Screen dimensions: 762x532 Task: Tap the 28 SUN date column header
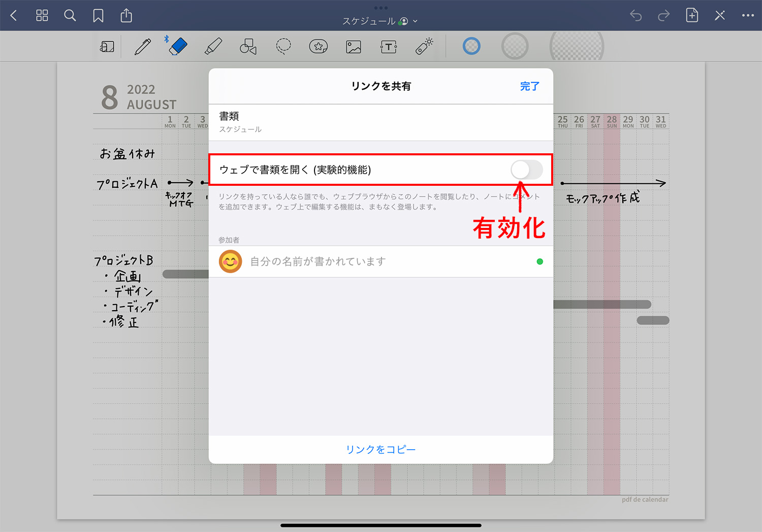pos(612,122)
